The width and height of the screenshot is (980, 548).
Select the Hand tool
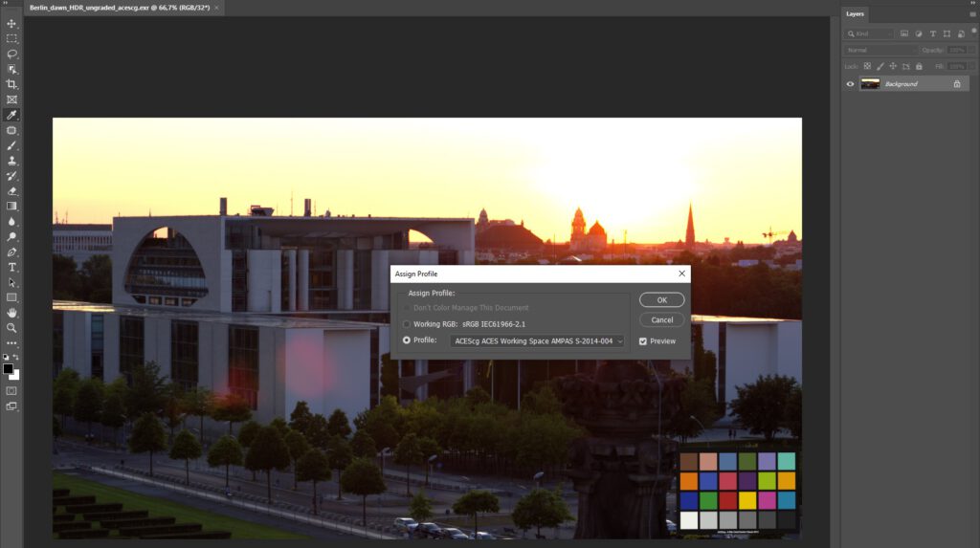pyautogui.click(x=11, y=313)
